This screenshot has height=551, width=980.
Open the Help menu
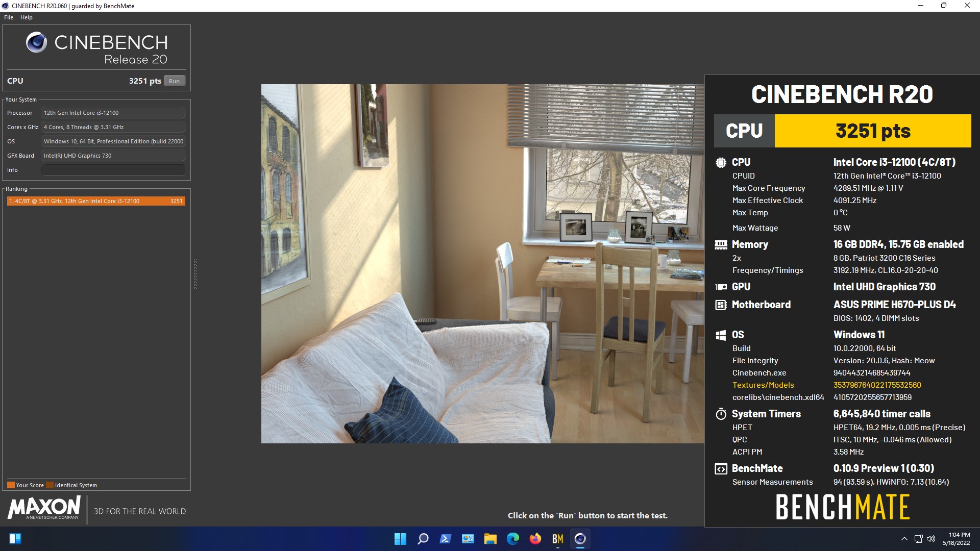[x=27, y=17]
